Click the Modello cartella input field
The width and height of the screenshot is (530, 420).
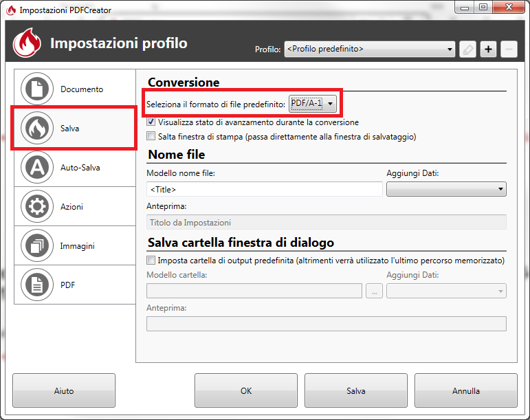coord(254,291)
